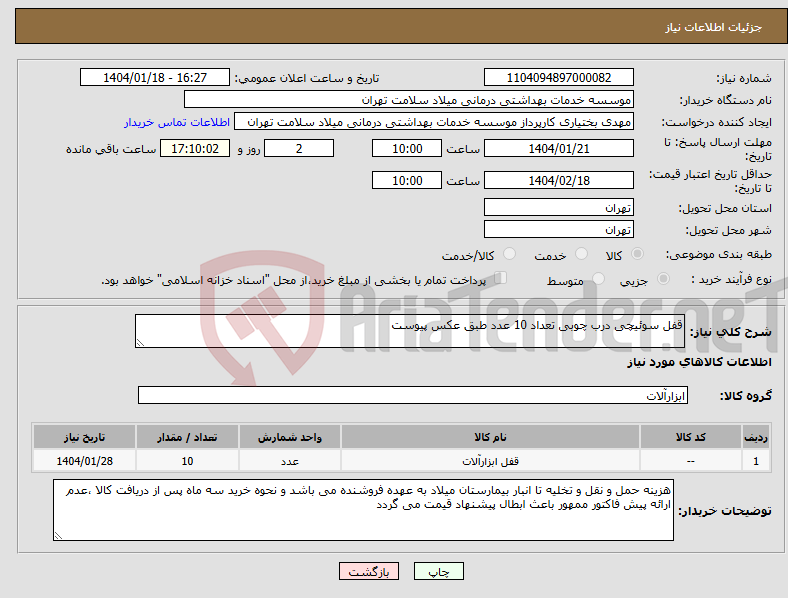Click the delivery province field تهران
This screenshot has width=788, height=598.
558,207
